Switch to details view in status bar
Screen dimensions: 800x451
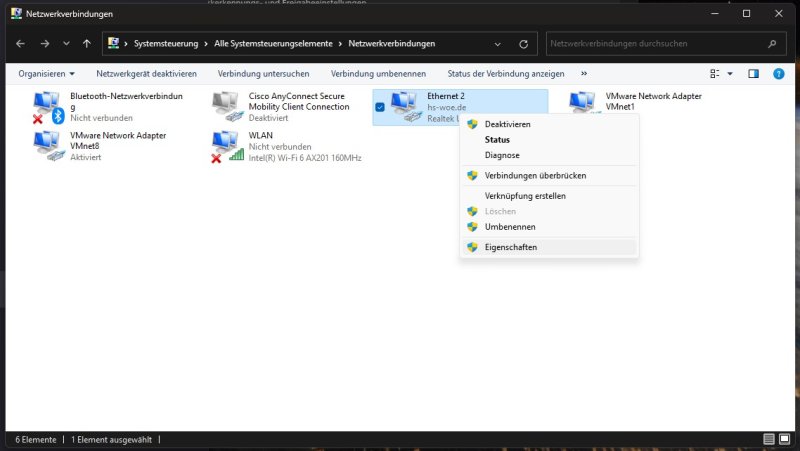coord(769,439)
